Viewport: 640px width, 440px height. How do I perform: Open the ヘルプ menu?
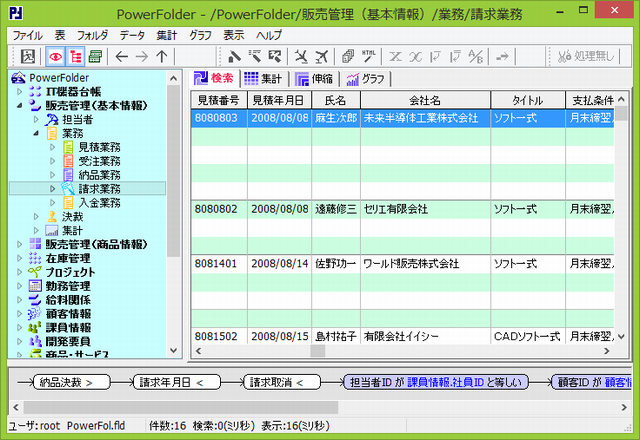(269, 36)
